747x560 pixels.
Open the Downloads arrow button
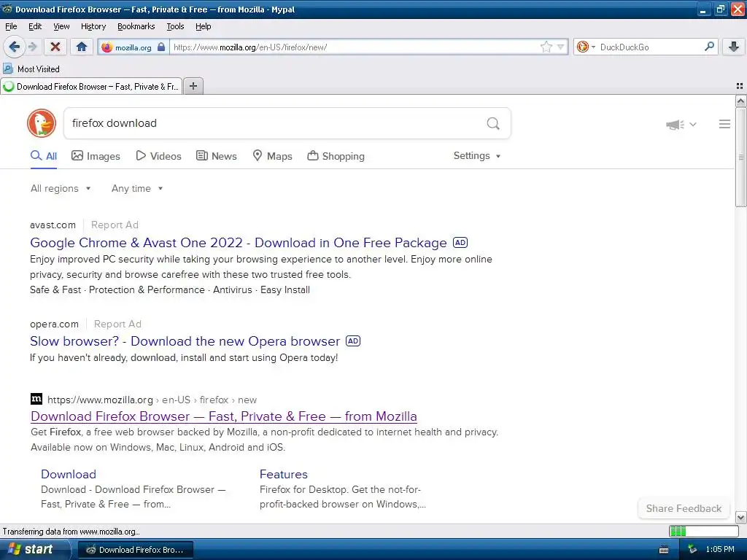(734, 47)
